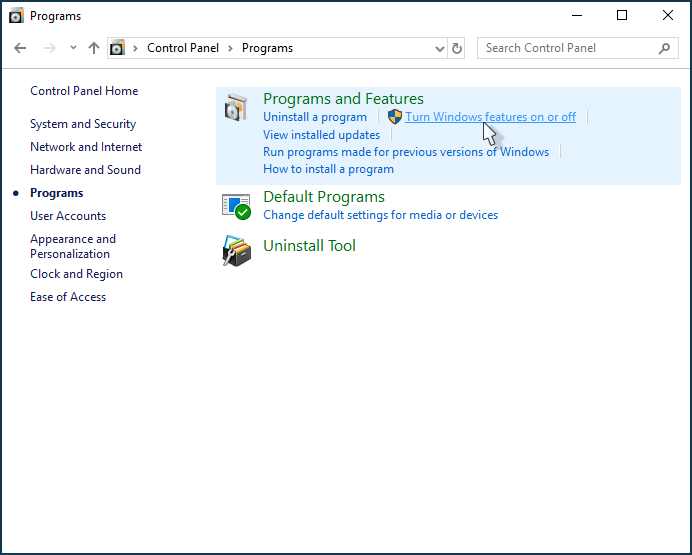This screenshot has width=692, height=555.
Task: Close the Programs window
Action: coord(668,15)
